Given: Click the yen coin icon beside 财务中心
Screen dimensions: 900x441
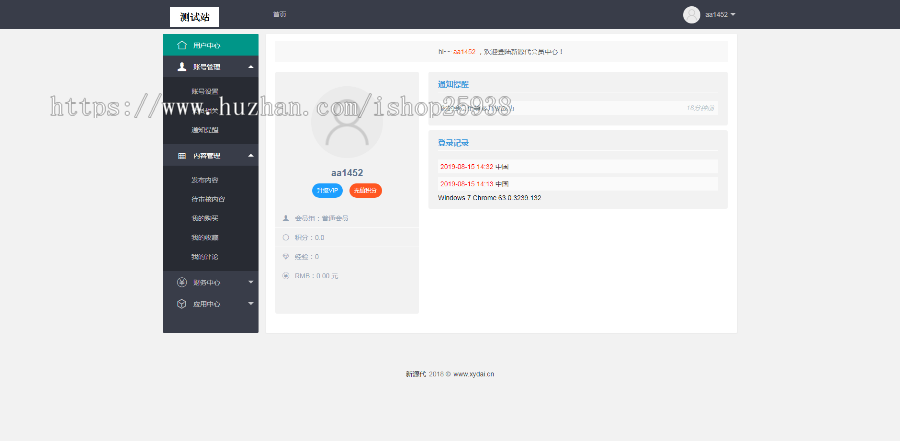Looking at the screenshot, I should (x=182, y=282).
